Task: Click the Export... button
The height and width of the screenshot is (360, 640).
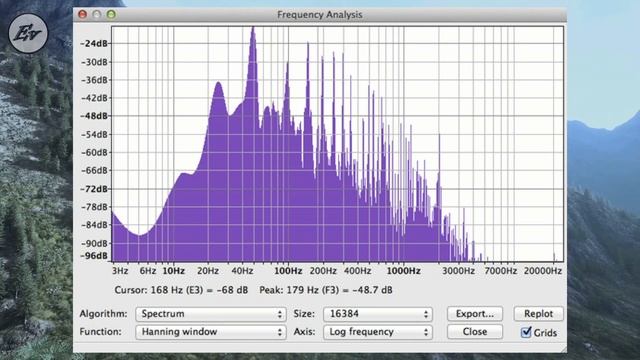Action: [475, 314]
